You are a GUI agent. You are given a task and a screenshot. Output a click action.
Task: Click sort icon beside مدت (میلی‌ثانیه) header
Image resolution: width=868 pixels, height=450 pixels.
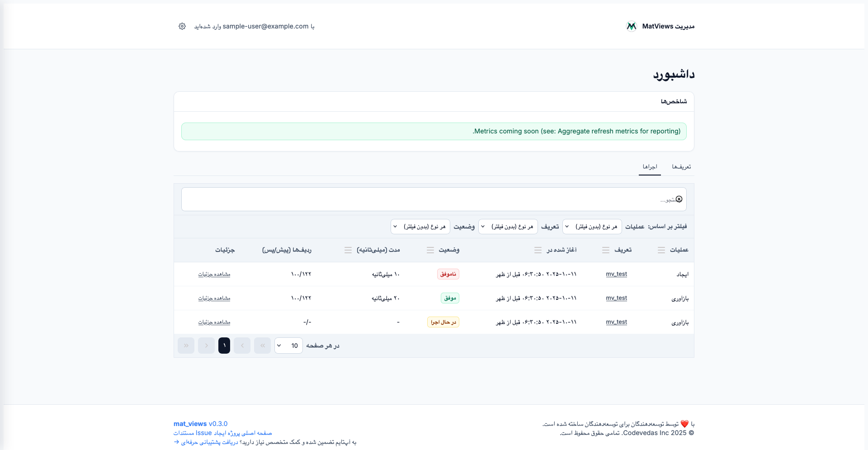348,250
